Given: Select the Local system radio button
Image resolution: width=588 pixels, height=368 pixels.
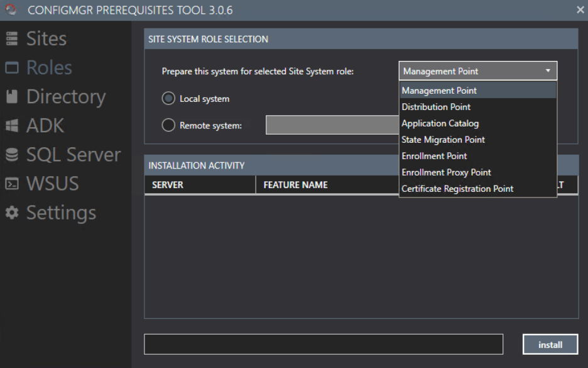Looking at the screenshot, I should pyautogui.click(x=168, y=98).
